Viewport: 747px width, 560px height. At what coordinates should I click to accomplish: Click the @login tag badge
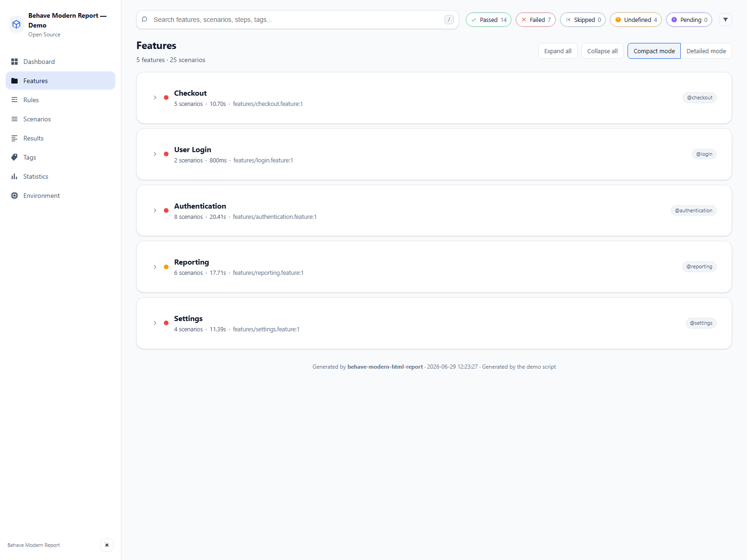[x=704, y=154]
